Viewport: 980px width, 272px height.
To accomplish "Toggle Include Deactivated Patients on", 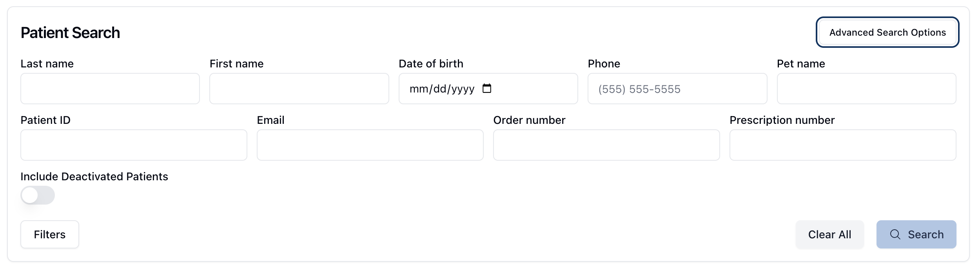I will coord(37,195).
